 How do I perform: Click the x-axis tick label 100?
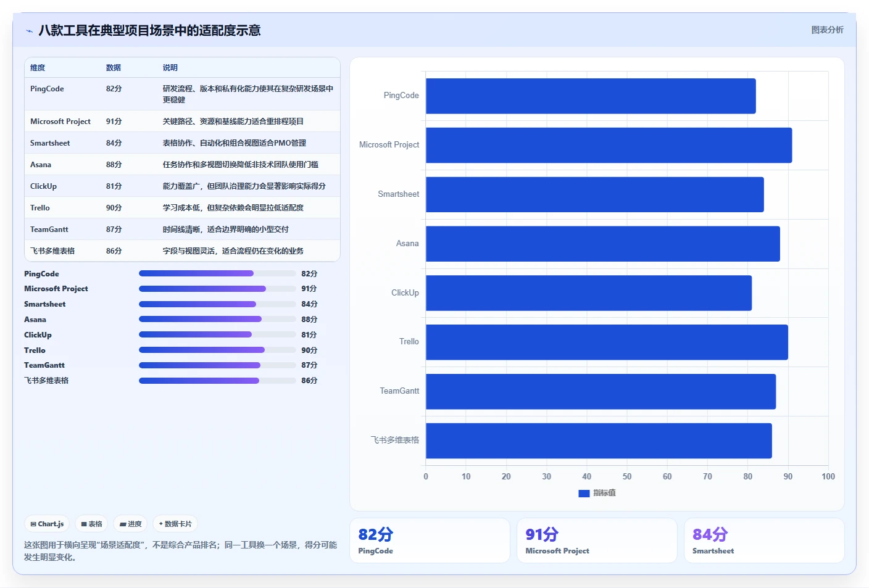(x=828, y=476)
